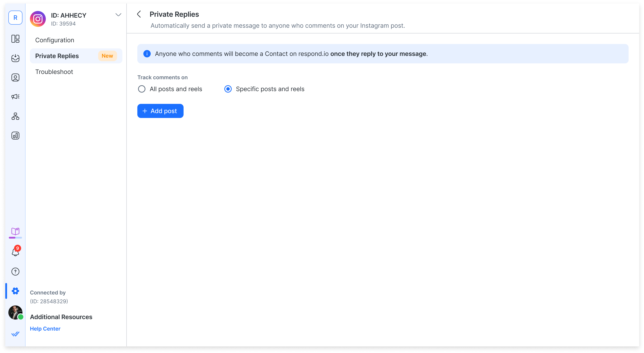This screenshot has width=644, height=353.
Task: Click the user profile avatar
Action: (15, 312)
